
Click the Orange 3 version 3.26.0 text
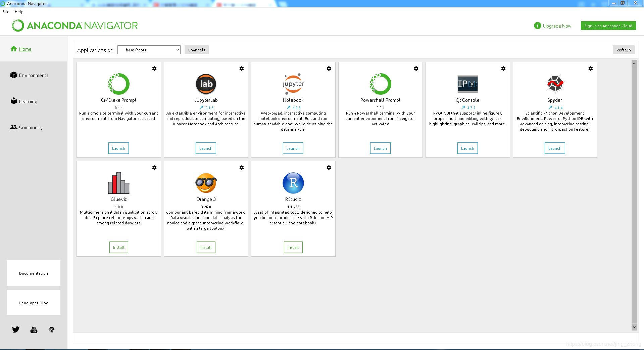click(206, 207)
